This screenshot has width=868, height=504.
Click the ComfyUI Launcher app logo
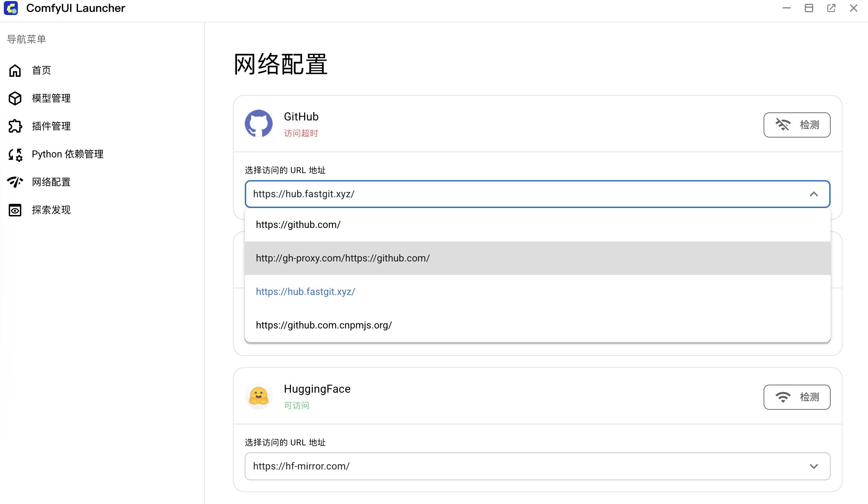(x=11, y=8)
